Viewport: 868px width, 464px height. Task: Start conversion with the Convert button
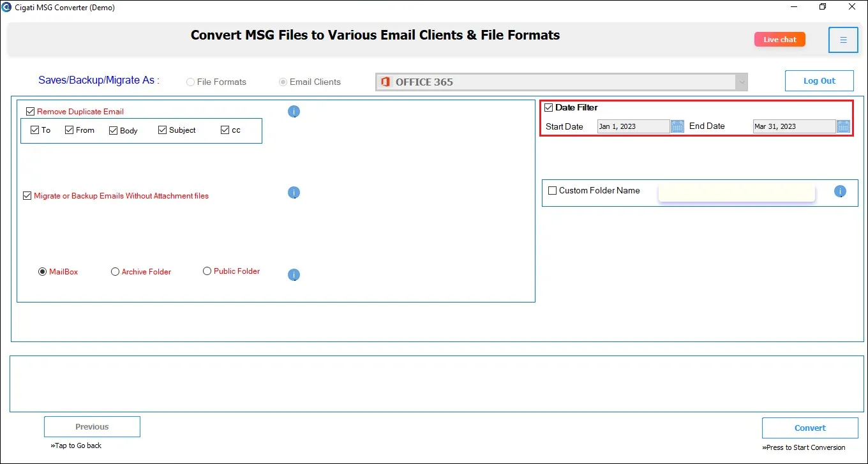pos(810,428)
